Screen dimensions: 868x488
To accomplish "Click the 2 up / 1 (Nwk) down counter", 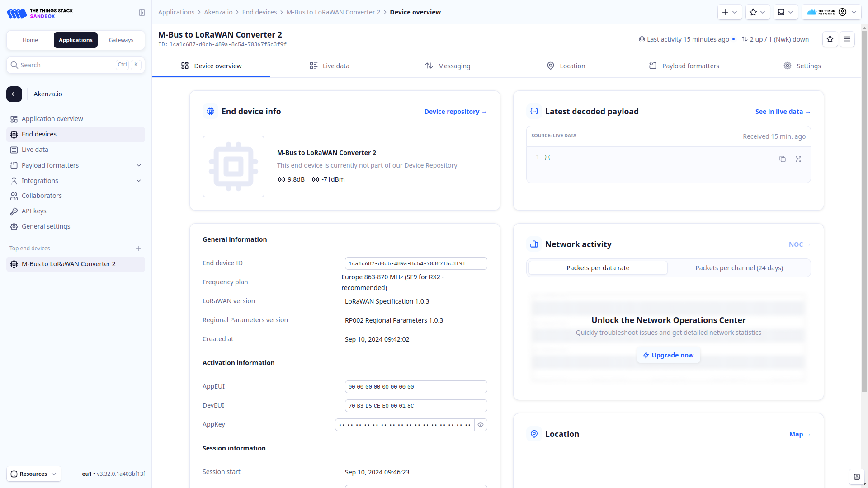I will point(775,39).
